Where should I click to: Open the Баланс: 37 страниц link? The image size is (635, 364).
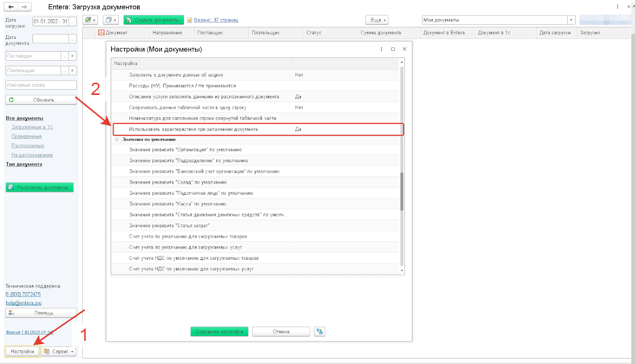(x=216, y=20)
